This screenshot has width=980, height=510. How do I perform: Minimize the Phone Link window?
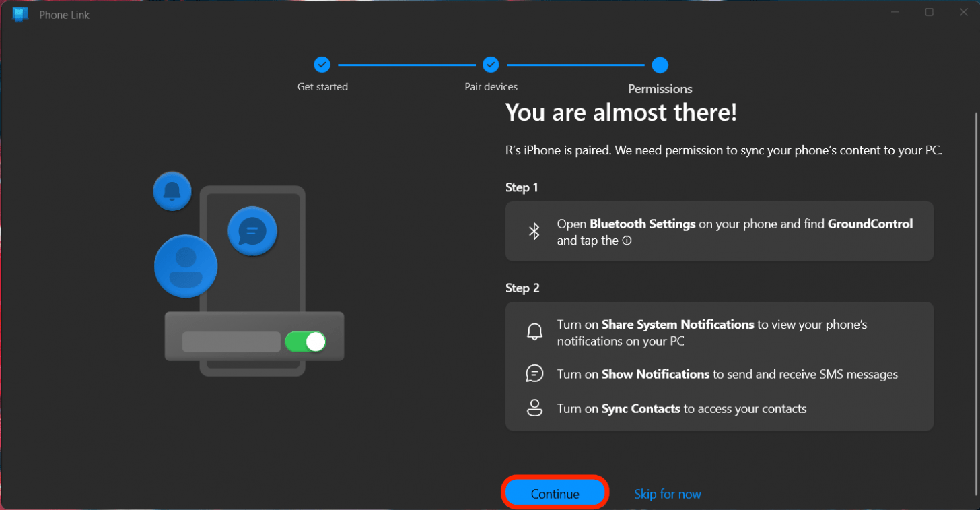[895, 12]
